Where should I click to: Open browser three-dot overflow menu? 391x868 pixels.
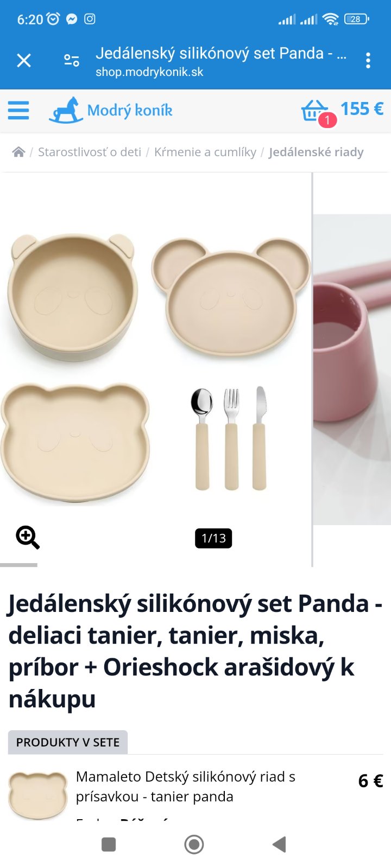click(368, 60)
